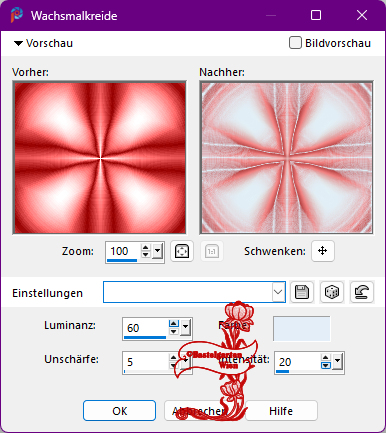Viewport: 386px width, 433px height.
Task: Collapse the Vorschau section triangle
Action: (x=18, y=43)
